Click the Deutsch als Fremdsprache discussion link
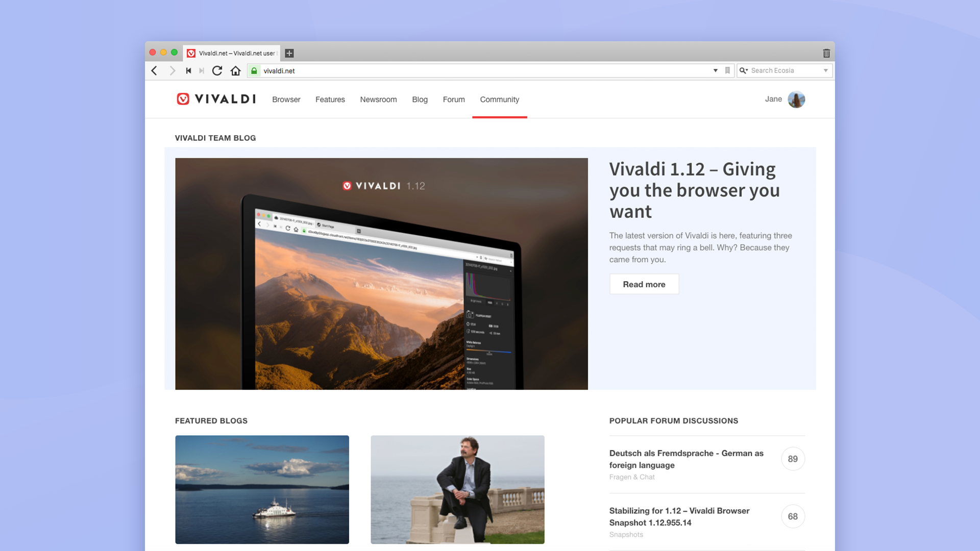The width and height of the screenshot is (980, 551). 685,458
